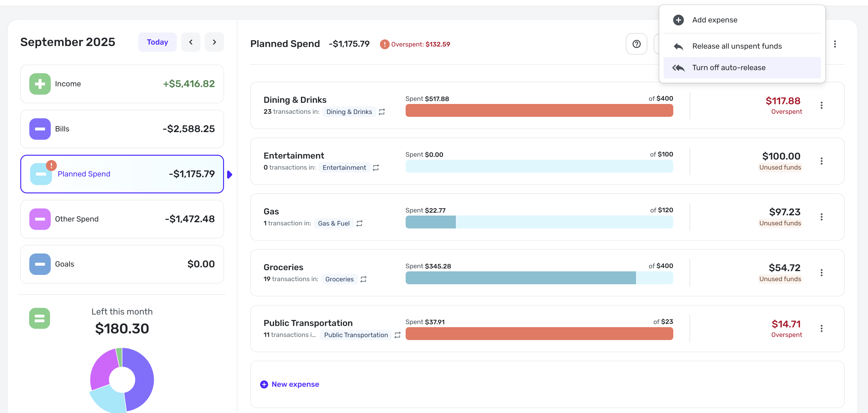This screenshot has width=868, height=413.
Task: Turn off auto-release option
Action: 729,68
